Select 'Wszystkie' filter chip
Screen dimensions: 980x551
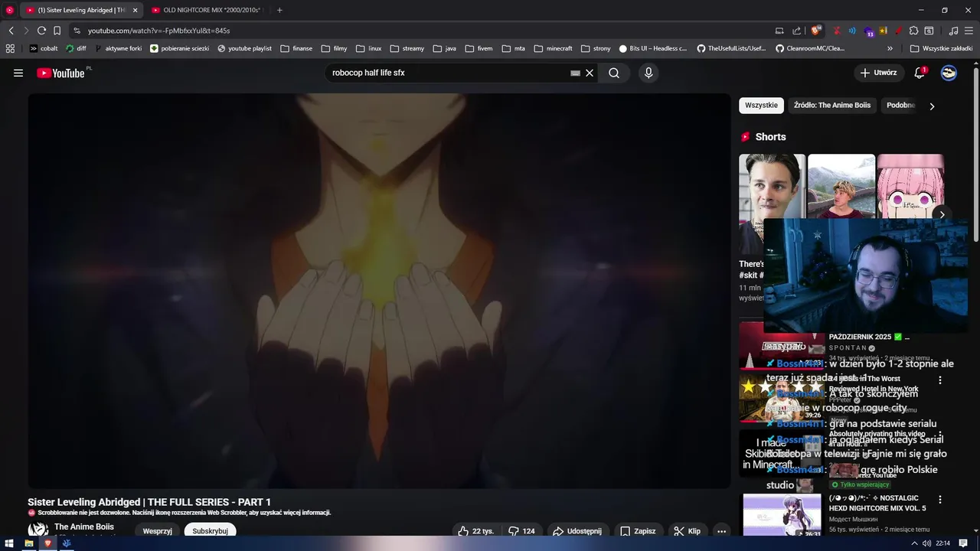tap(761, 106)
